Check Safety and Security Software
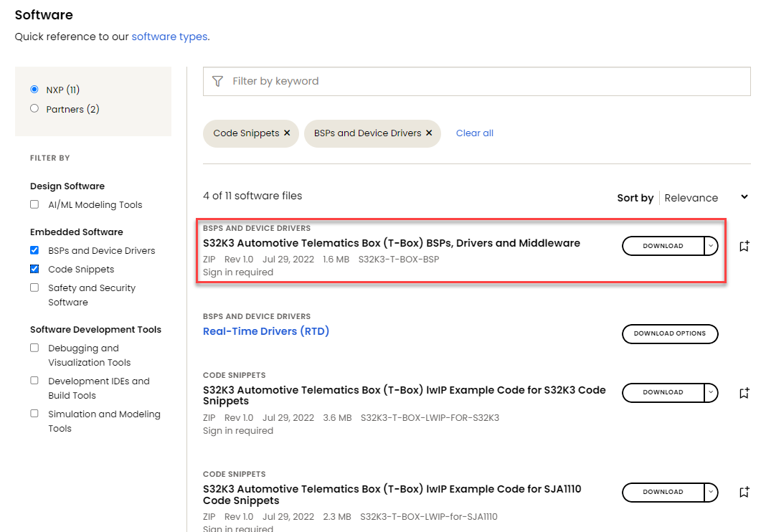761x532 pixels. 34,288
